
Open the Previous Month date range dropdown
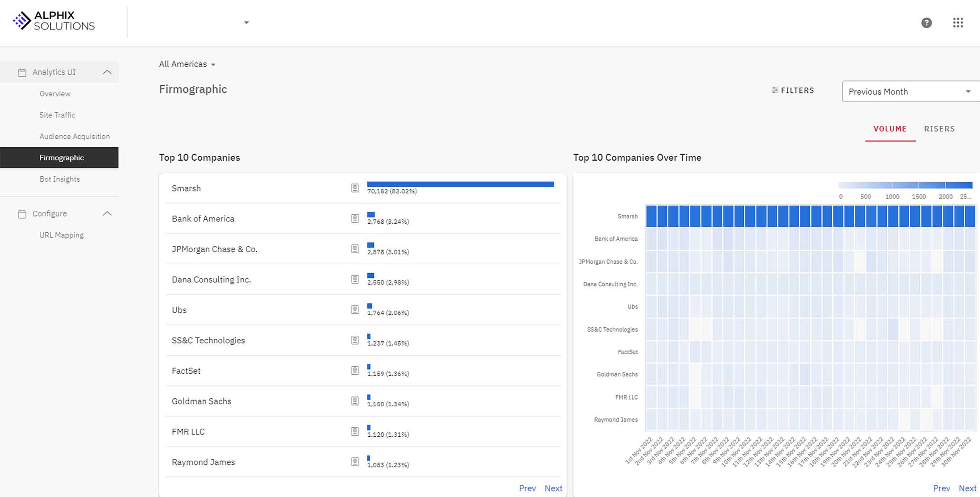(911, 92)
